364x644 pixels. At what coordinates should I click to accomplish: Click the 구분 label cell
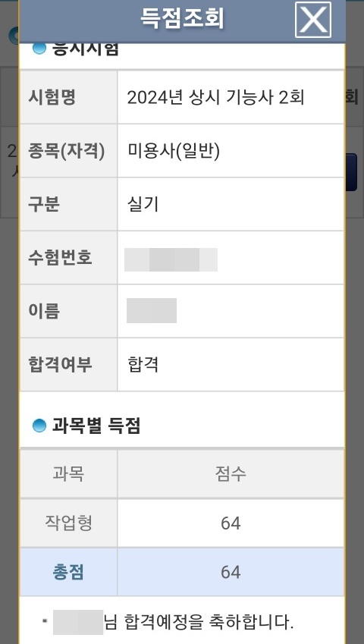click(x=68, y=204)
